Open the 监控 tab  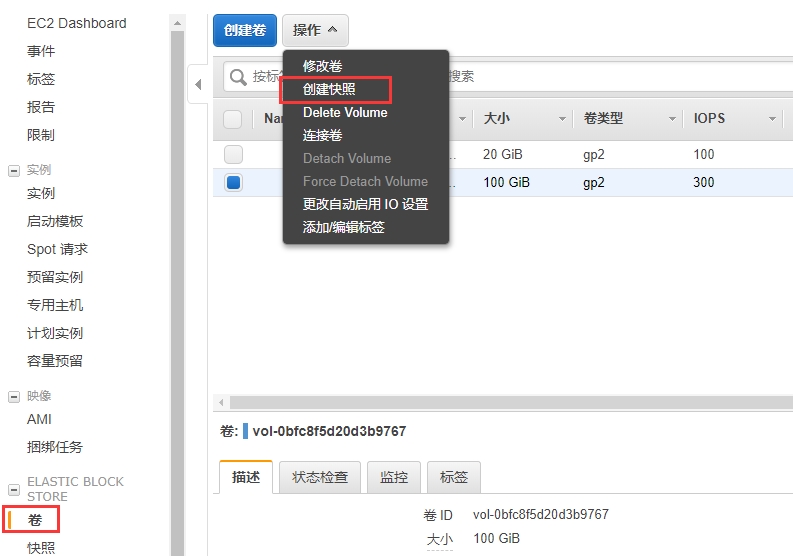click(x=394, y=477)
